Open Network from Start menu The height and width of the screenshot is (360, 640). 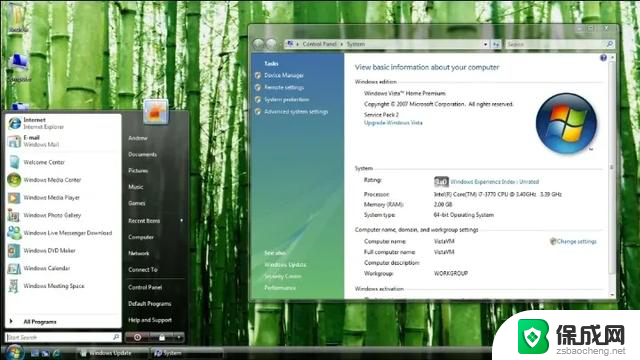tap(139, 253)
